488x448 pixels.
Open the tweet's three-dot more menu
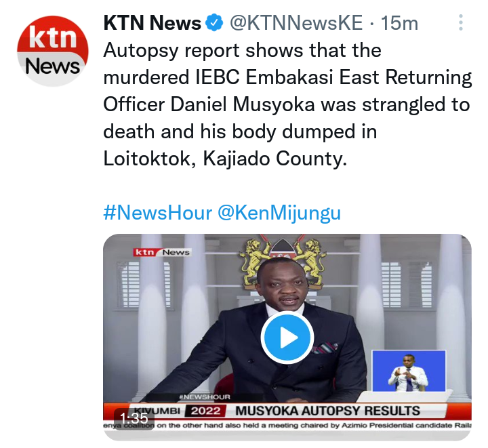(461, 22)
